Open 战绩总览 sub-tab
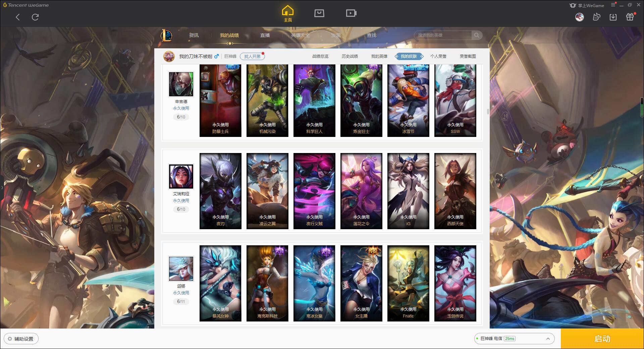Viewport: 644px width, 349px height. tap(320, 56)
